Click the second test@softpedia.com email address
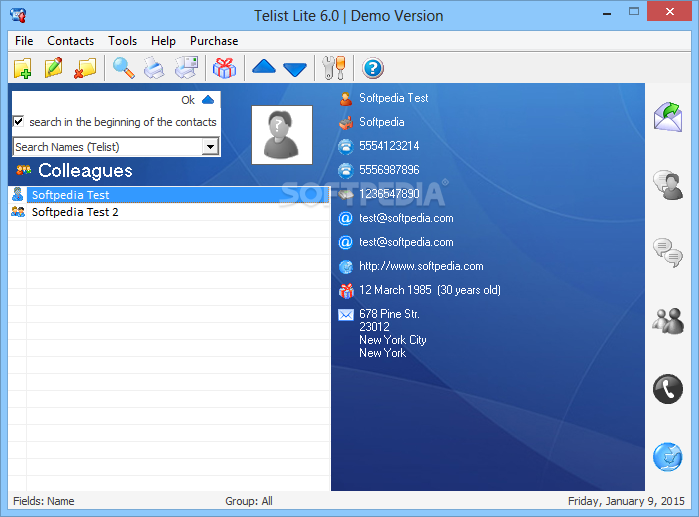Viewport: 699px width, 517px height. (406, 242)
